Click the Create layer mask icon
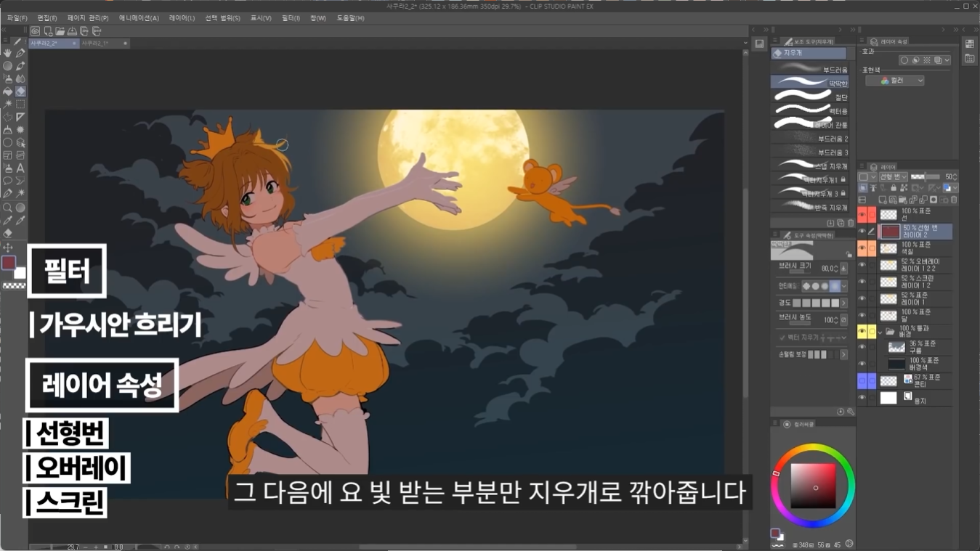Viewport: 980px width, 551px height. [x=934, y=200]
